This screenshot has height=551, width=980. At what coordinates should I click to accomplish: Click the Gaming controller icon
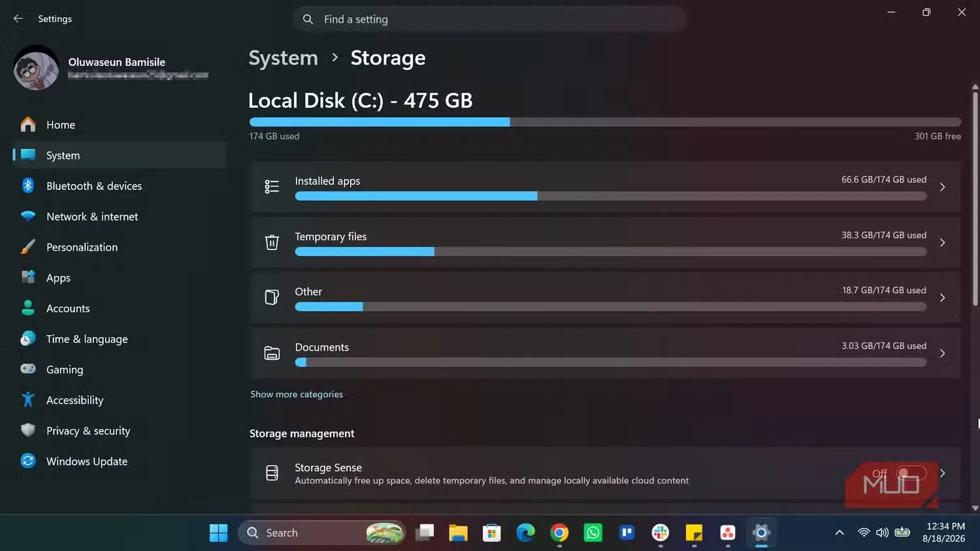pyautogui.click(x=28, y=369)
